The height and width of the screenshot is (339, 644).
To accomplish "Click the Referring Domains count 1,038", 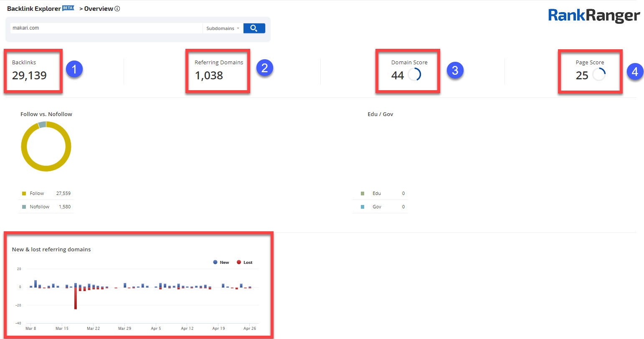I will (209, 76).
